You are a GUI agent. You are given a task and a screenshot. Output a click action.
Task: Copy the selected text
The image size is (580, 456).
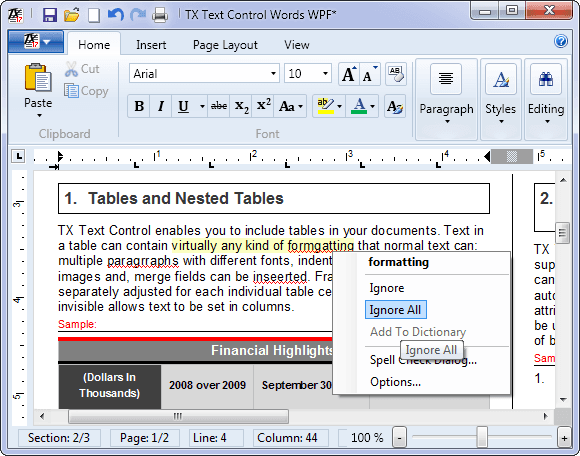[86, 91]
